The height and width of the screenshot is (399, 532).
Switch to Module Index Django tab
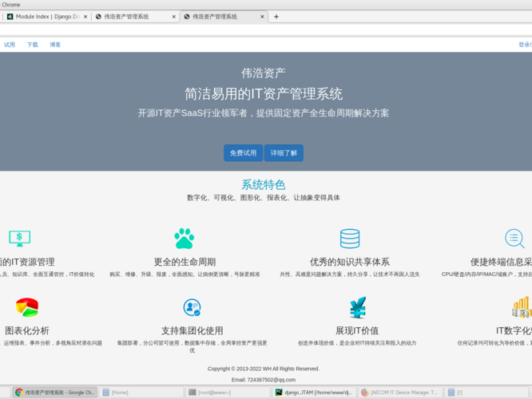[46, 17]
